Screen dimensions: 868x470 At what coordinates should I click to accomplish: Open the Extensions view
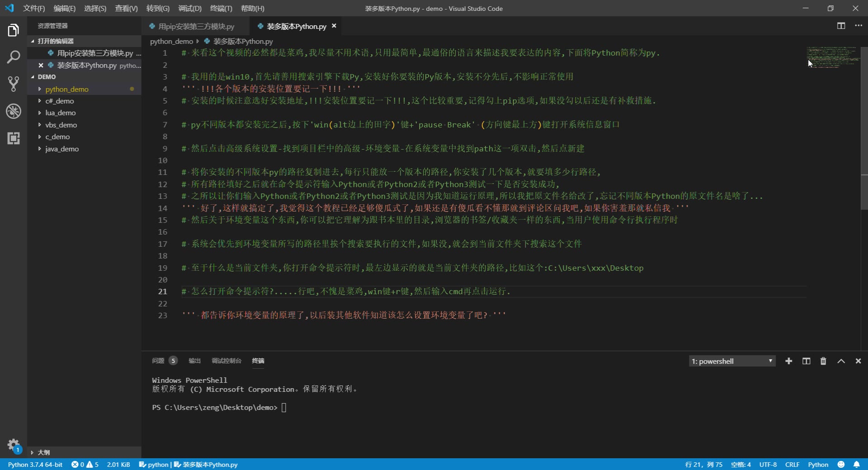click(x=14, y=138)
